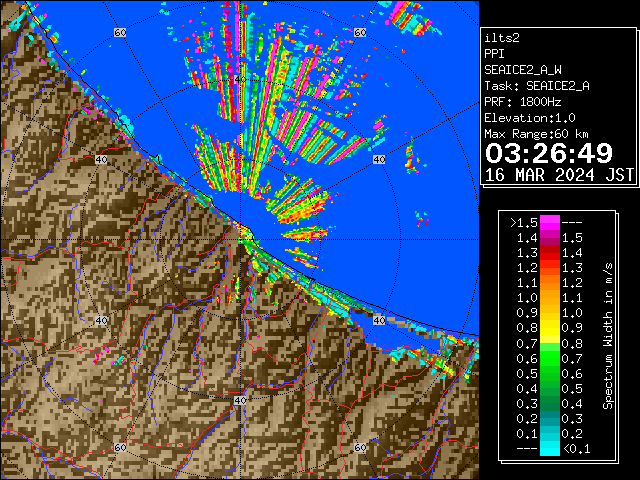
Task: Pick the cyan swatch beside "<0.1"
Action: (550, 448)
